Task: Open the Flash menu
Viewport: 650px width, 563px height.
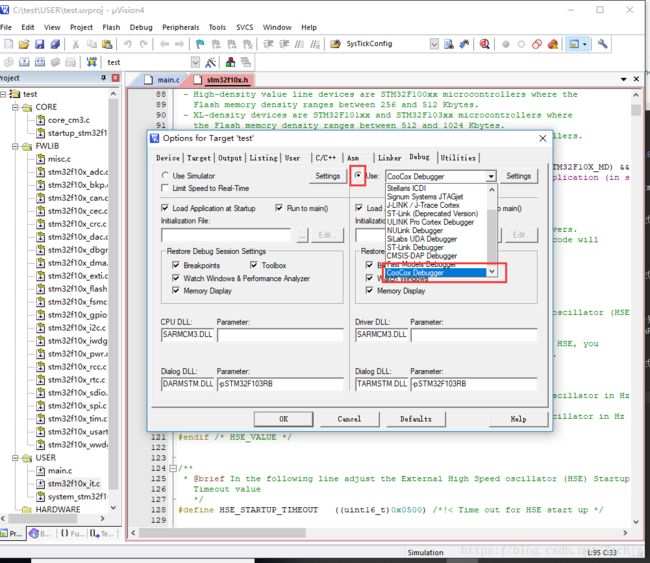Action: click(x=111, y=27)
